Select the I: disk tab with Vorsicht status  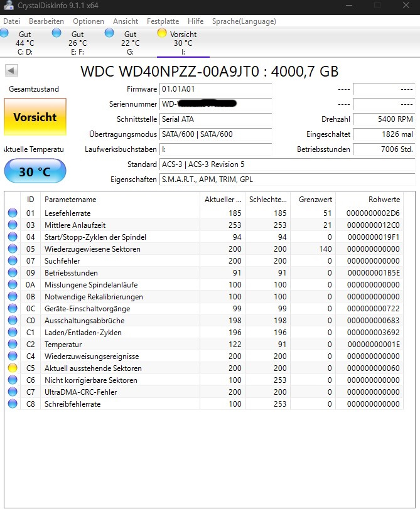coord(183,43)
